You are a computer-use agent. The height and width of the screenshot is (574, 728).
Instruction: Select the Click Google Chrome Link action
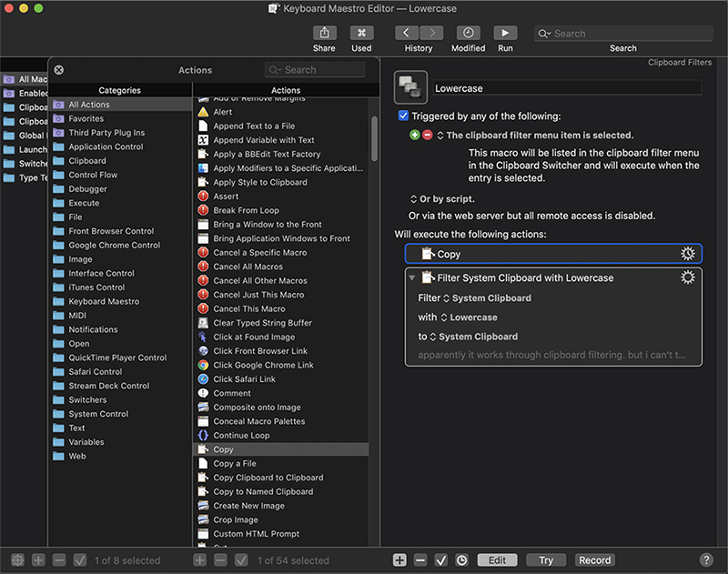(x=281, y=365)
